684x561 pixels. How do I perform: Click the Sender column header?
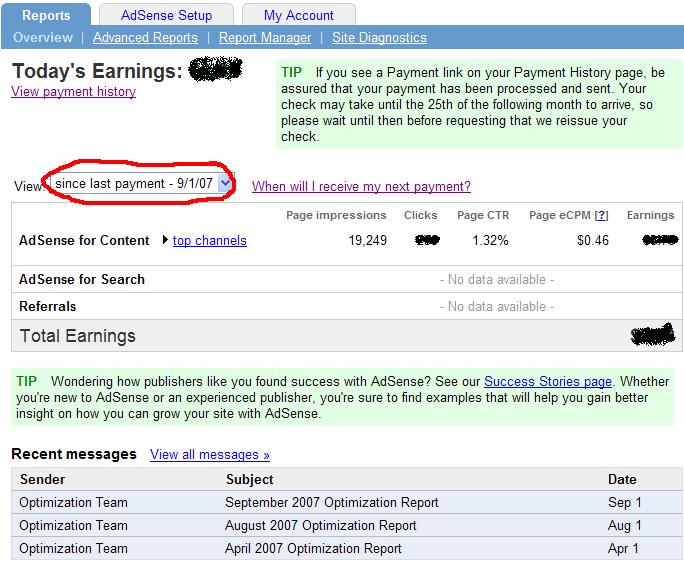click(42, 479)
